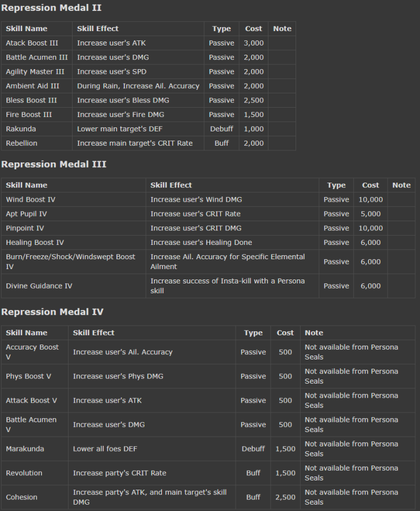Image resolution: width=420 pixels, height=511 pixels.
Task: Click the 10,000 cost of Pinpoint IV
Action: (371, 228)
